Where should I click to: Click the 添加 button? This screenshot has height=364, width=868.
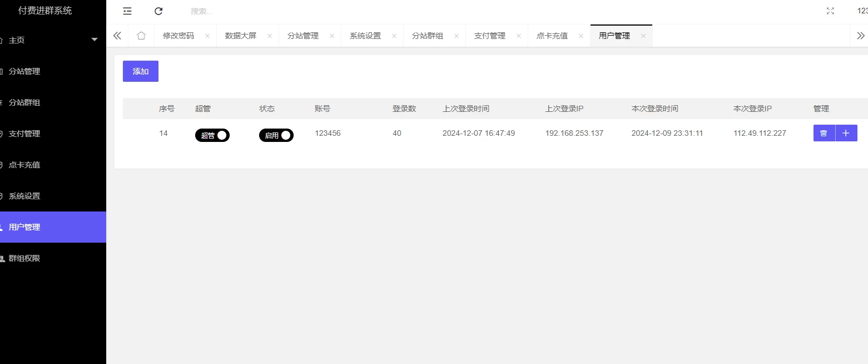(141, 71)
